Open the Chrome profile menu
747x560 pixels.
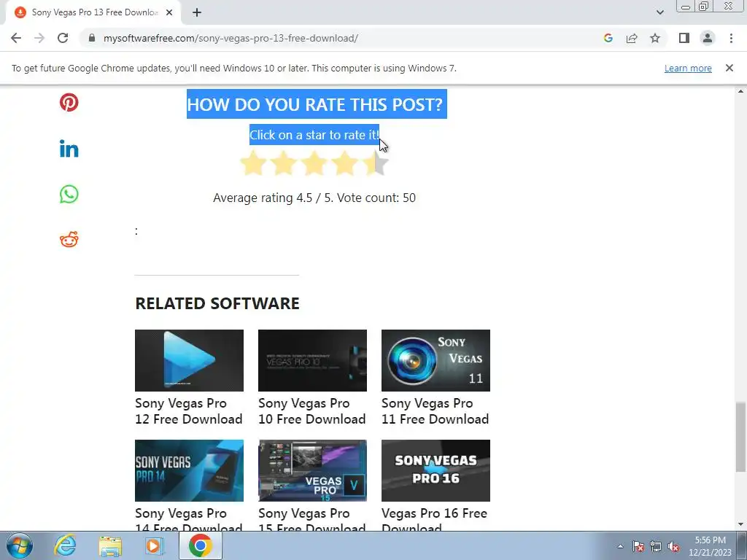point(708,38)
